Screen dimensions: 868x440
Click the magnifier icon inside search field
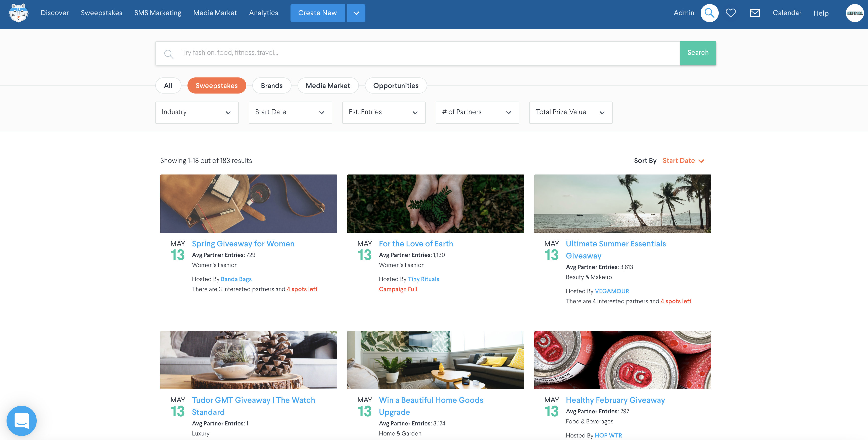coord(168,54)
